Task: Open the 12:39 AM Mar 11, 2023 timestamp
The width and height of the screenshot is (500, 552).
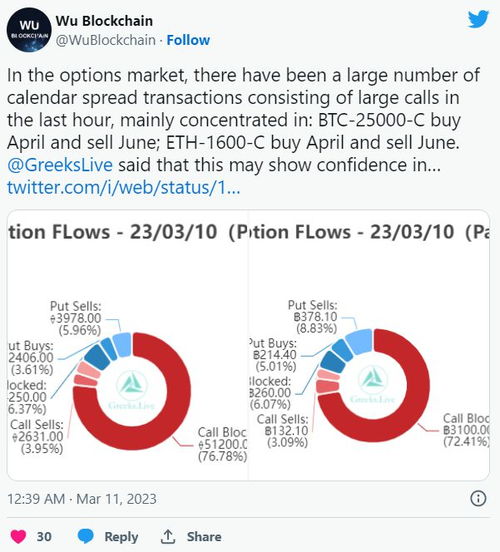Action: pos(82,499)
